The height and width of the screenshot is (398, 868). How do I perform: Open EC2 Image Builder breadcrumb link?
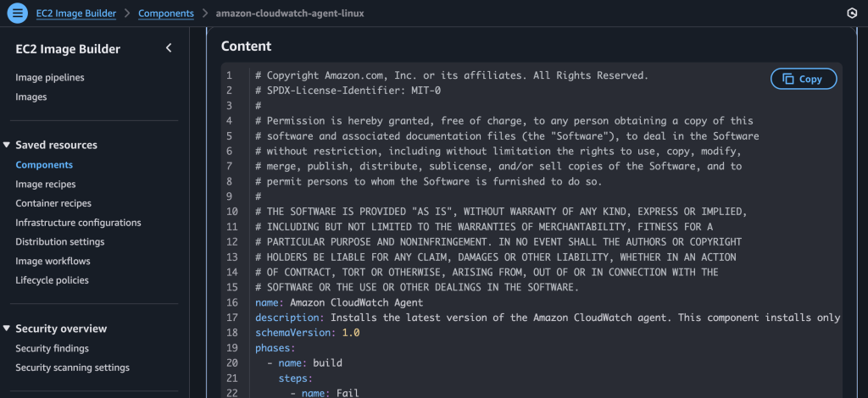pyautogui.click(x=76, y=14)
